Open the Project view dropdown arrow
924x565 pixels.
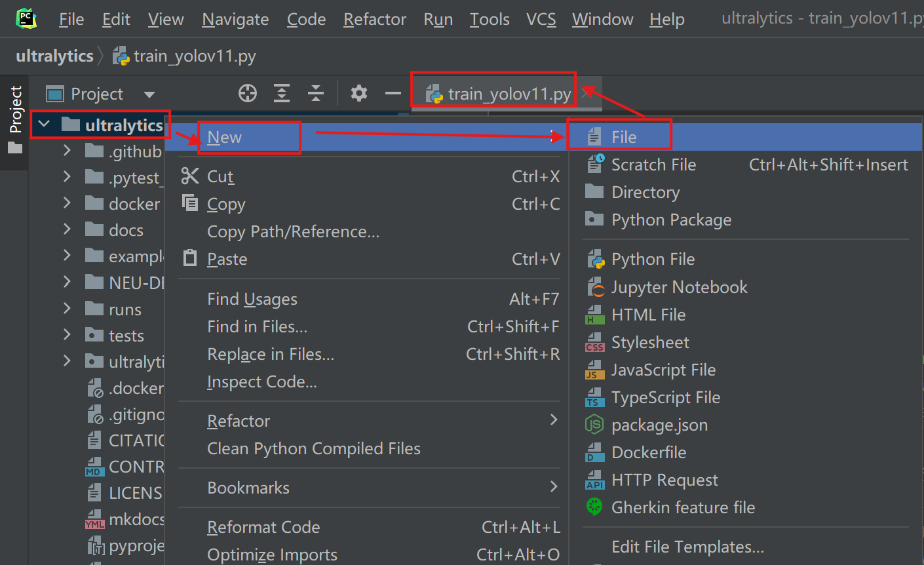149,95
